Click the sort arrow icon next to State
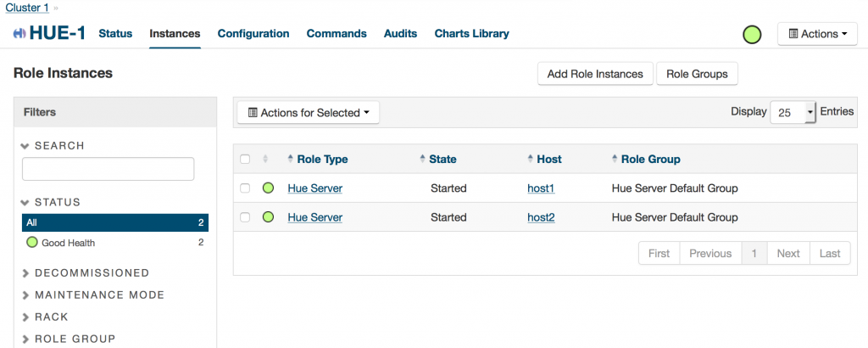 pyautogui.click(x=423, y=159)
